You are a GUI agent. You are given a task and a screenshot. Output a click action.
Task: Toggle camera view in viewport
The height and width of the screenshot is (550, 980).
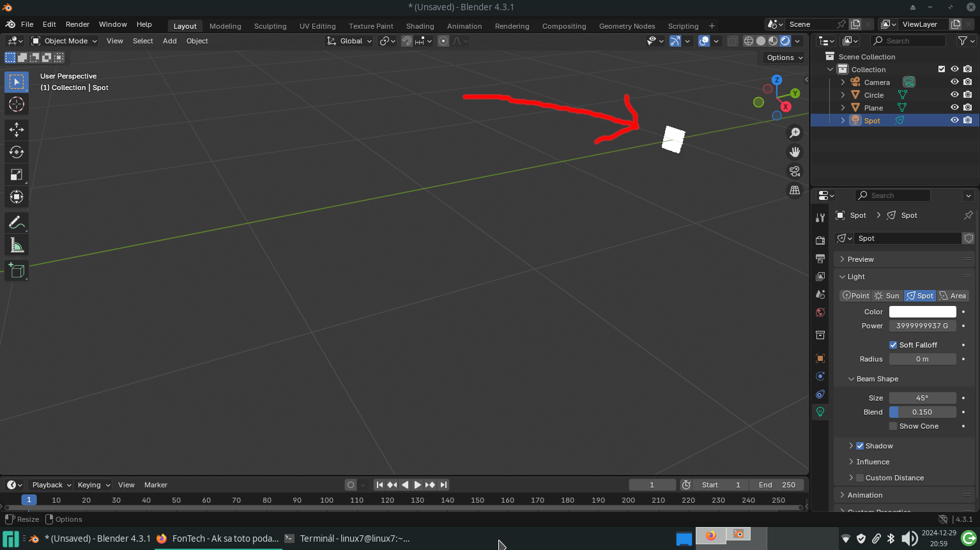point(795,171)
